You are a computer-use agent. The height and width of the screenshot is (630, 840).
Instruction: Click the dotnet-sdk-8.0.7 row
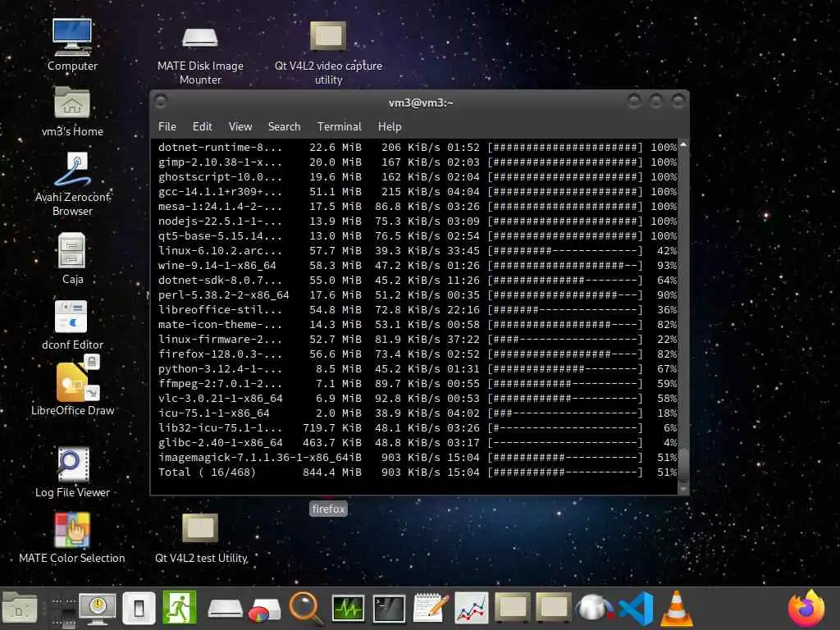coord(418,281)
